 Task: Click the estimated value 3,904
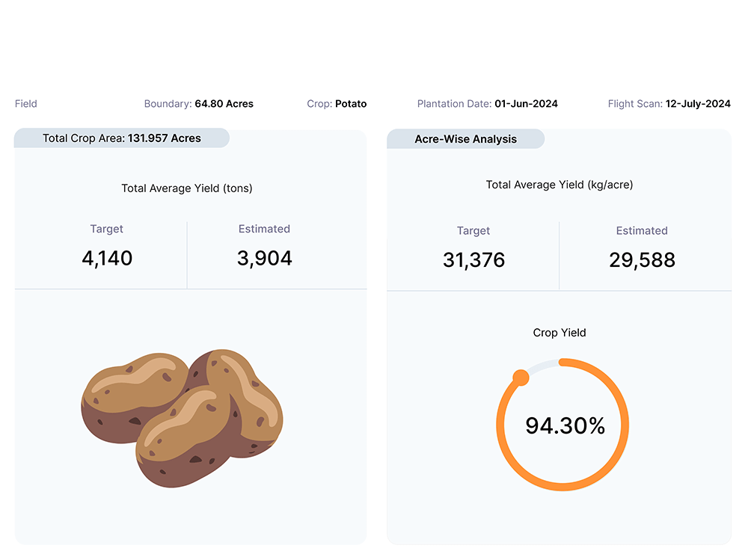[264, 259]
